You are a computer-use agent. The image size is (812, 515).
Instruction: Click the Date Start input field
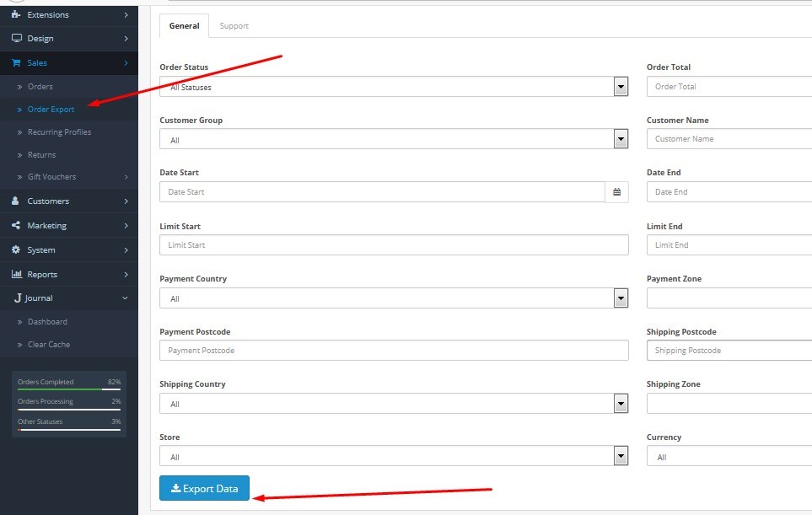tap(382, 192)
